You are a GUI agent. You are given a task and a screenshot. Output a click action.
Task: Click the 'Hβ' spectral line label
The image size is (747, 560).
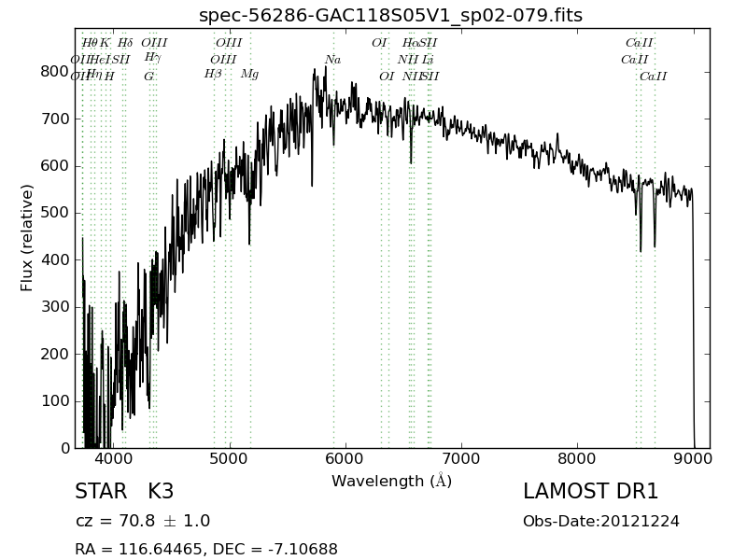[213, 74]
